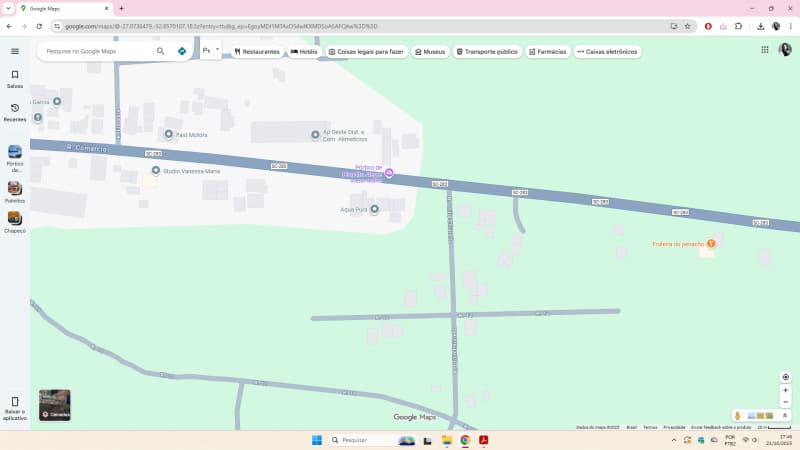
Task: Open File Explorer from the taskbar
Action: [447, 440]
